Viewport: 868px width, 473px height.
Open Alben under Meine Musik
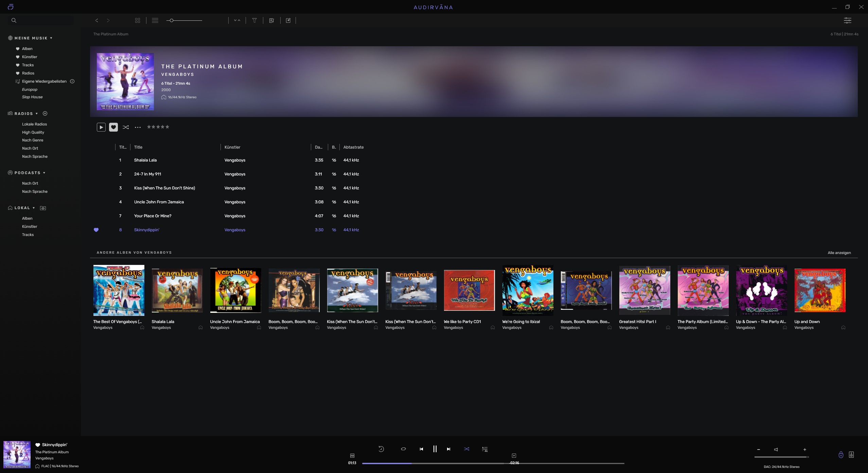tap(27, 49)
